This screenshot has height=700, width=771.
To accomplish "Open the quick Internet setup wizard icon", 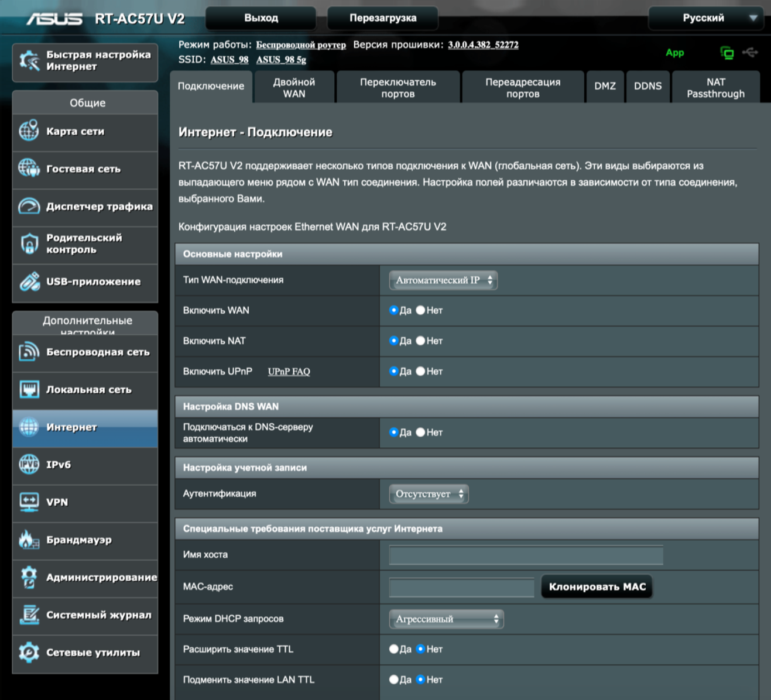I will click(x=29, y=60).
